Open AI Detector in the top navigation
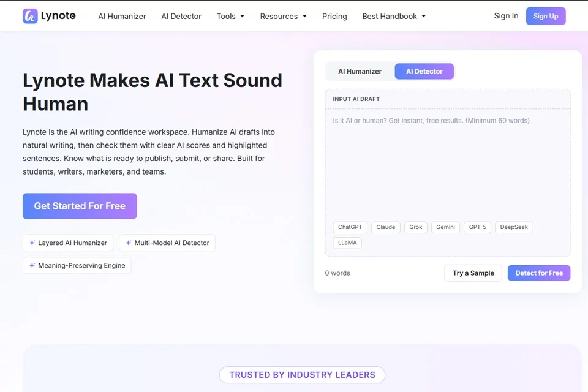The image size is (588, 392). (181, 16)
